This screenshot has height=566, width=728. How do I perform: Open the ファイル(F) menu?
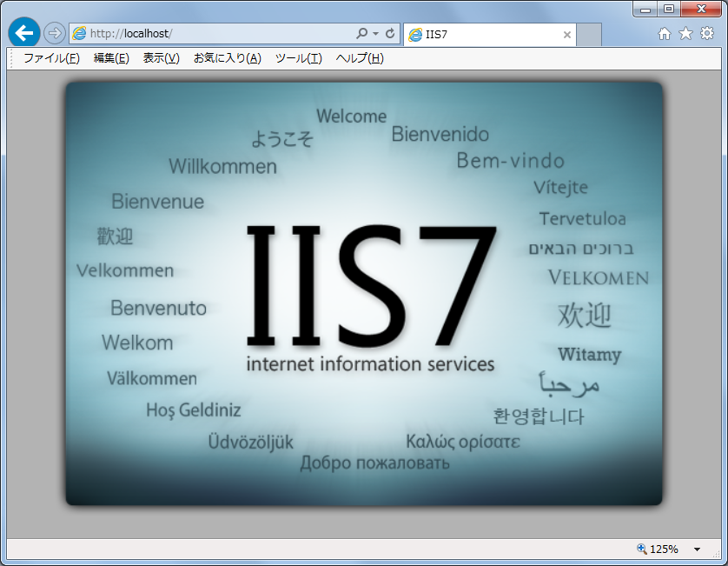(51, 58)
